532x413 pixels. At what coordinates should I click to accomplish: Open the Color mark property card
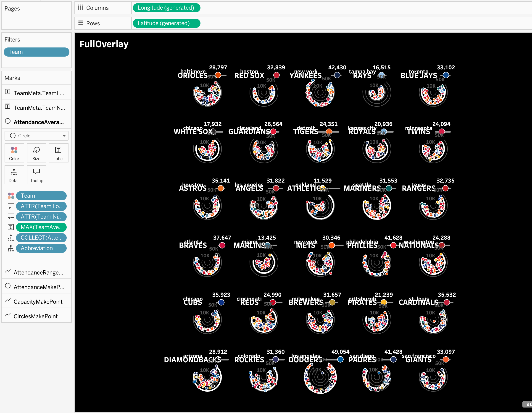[x=14, y=153]
